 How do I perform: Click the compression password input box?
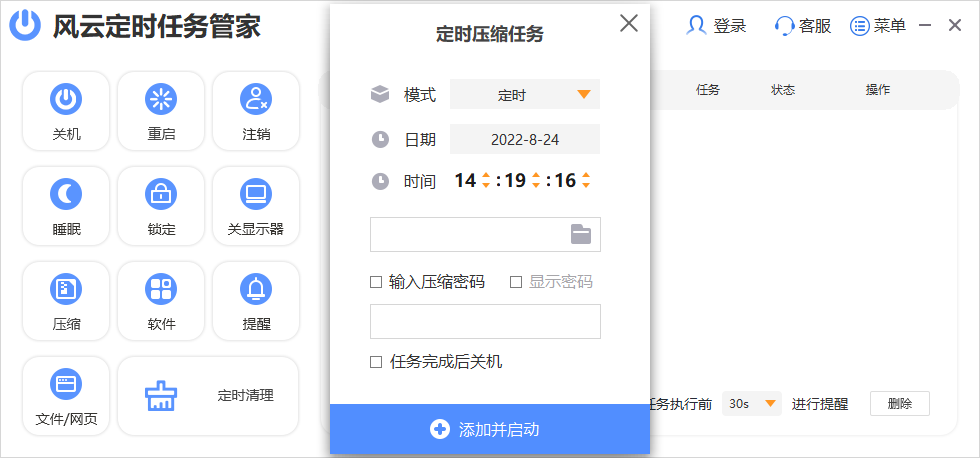pos(486,322)
